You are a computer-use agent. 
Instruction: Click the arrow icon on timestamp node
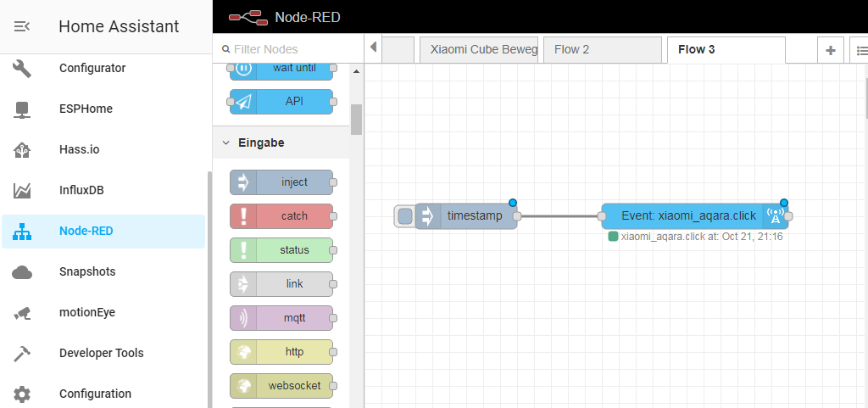pos(427,216)
